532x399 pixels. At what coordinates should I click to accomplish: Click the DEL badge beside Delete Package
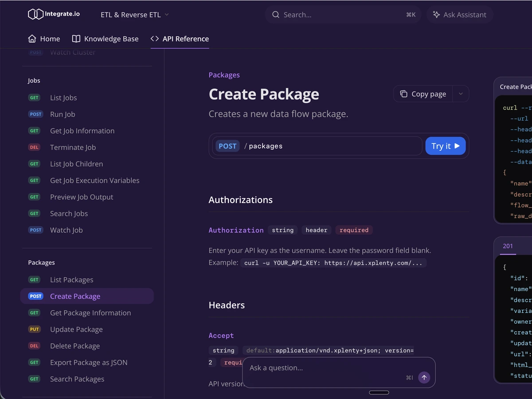click(x=35, y=346)
